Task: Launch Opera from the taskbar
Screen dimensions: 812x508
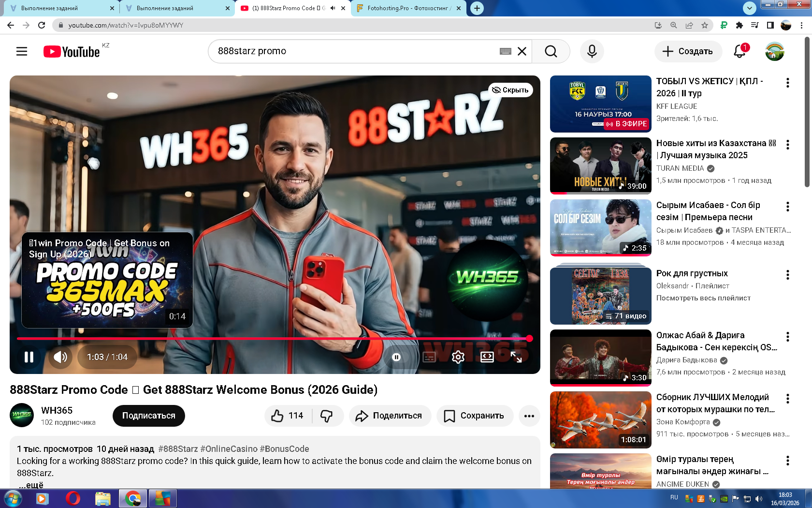Action: click(x=73, y=498)
